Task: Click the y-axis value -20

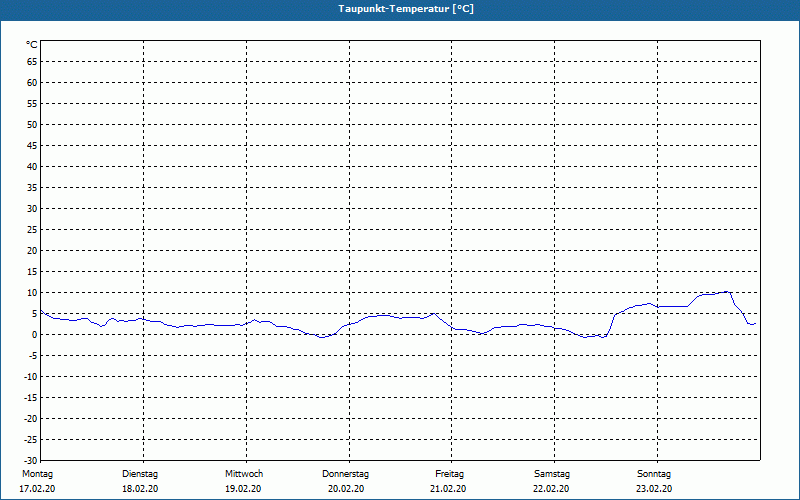Action: [x=31, y=418]
